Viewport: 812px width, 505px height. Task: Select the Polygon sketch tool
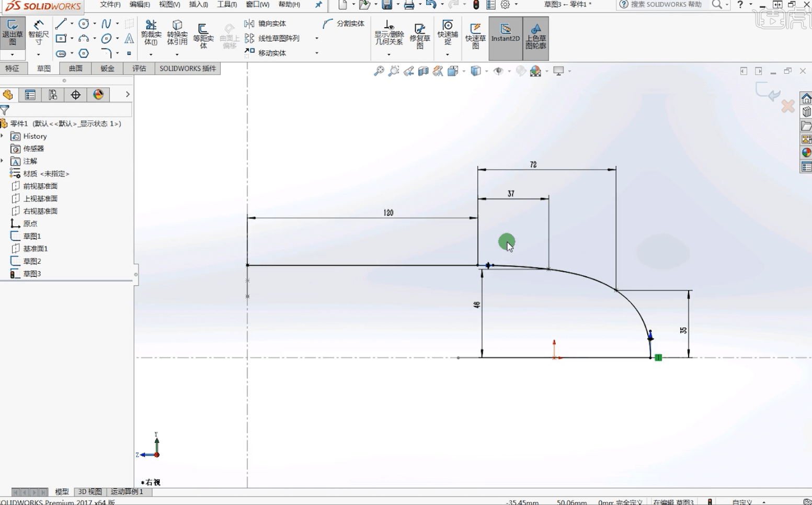tap(84, 53)
